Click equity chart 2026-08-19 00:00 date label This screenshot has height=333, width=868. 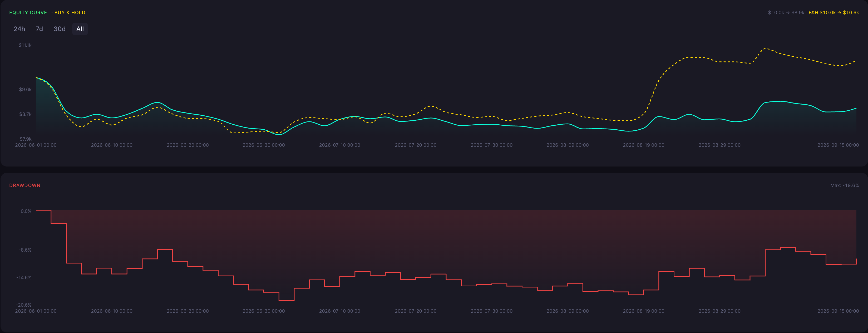[x=644, y=145]
